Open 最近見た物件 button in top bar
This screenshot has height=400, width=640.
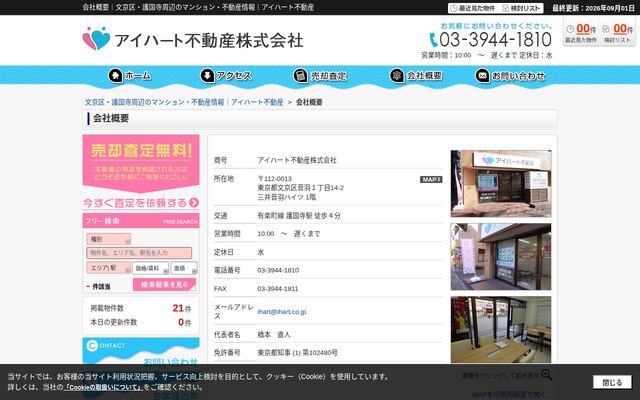pos(473,8)
